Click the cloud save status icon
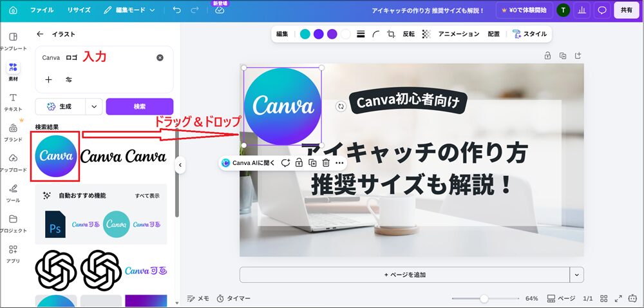The width and height of the screenshot is (644, 308). (x=220, y=11)
